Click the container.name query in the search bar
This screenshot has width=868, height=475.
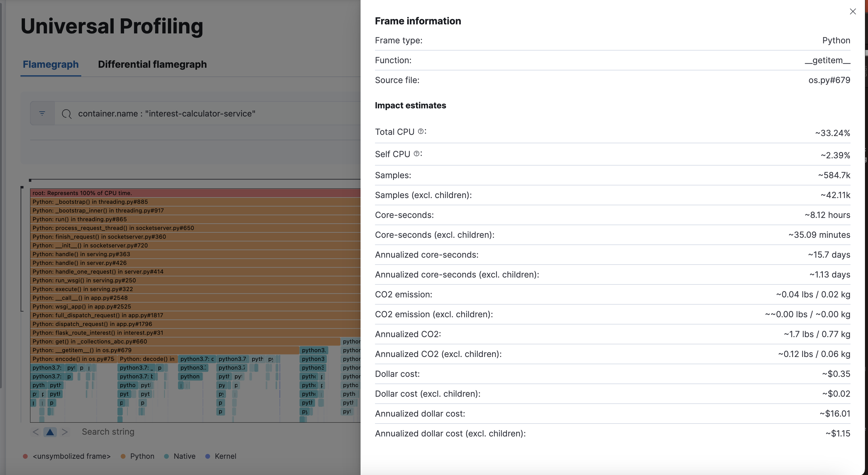[x=166, y=113]
